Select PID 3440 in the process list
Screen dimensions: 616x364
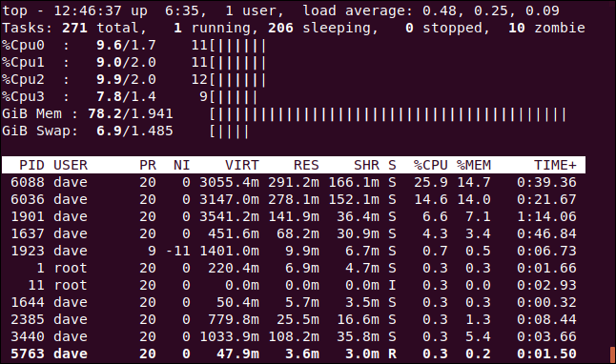[x=28, y=336]
